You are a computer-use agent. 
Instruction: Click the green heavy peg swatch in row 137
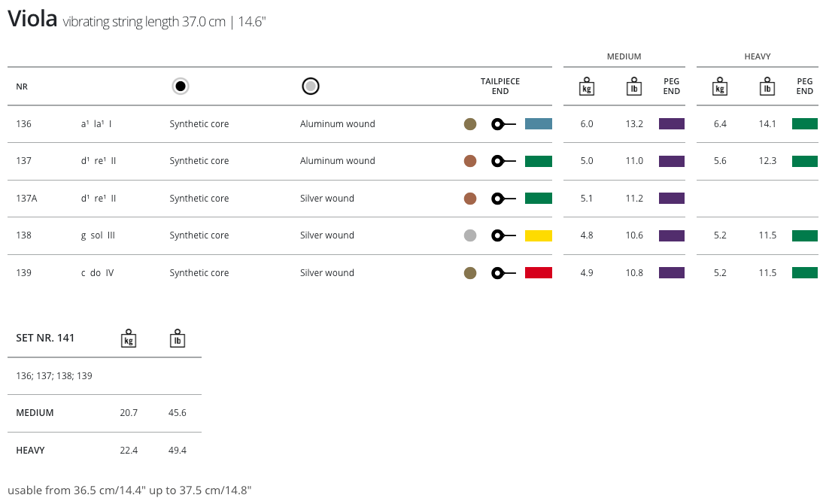804,161
